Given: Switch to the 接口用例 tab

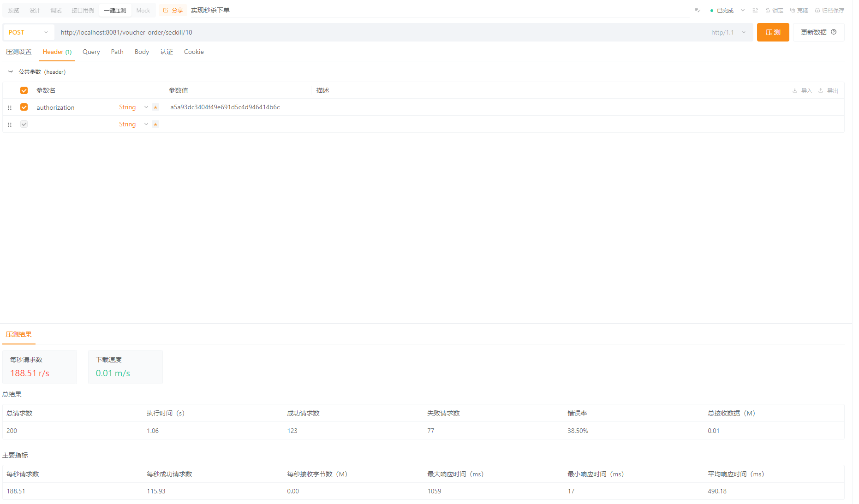Looking at the screenshot, I should pos(83,10).
